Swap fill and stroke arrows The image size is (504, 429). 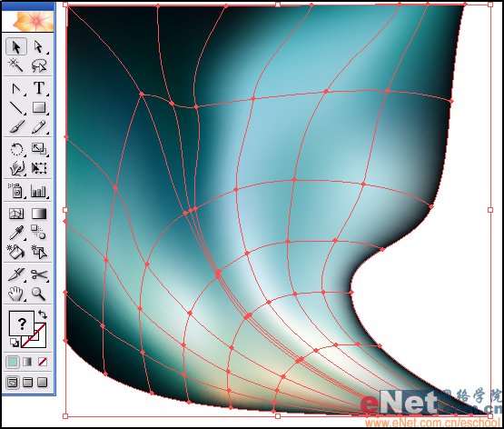point(42,314)
